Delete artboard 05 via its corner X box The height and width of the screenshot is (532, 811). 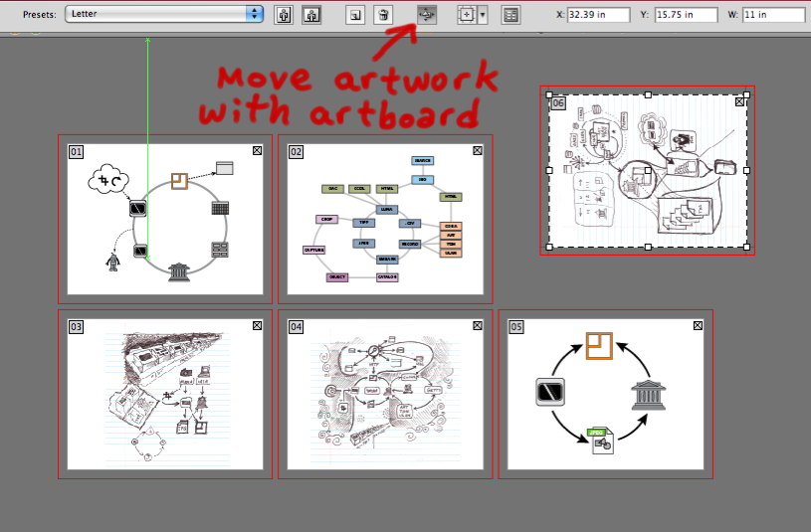pos(698,325)
